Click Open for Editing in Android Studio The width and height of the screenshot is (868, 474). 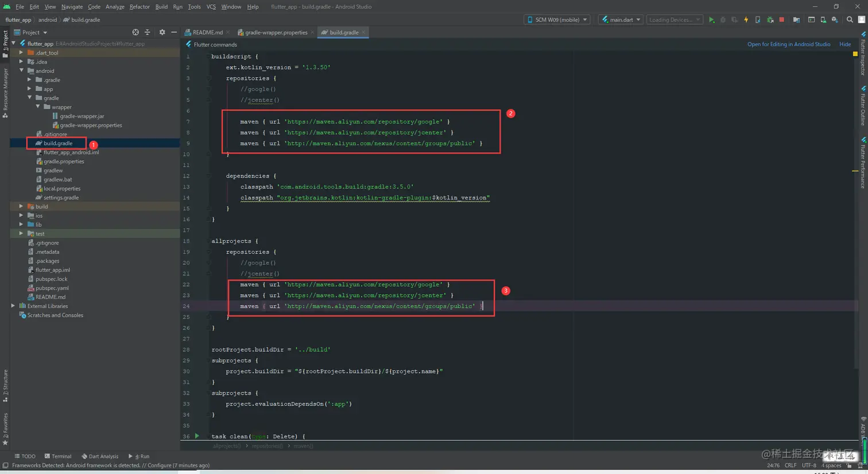pyautogui.click(x=788, y=44)
